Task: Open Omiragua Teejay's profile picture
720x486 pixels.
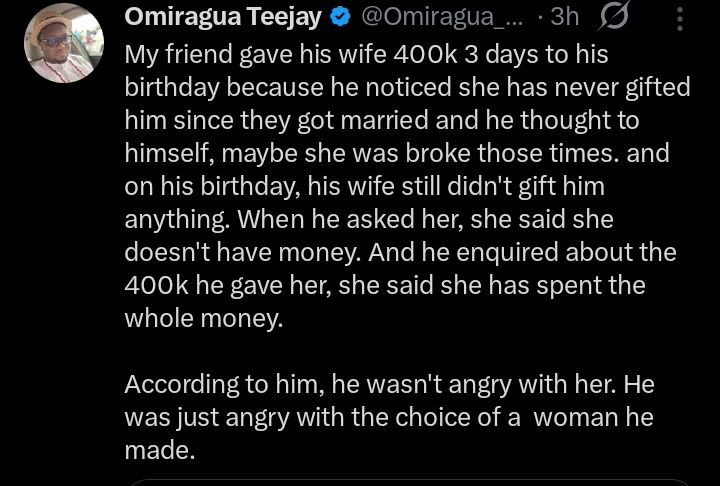Action: pyautogui.click(x=63, y=43)
